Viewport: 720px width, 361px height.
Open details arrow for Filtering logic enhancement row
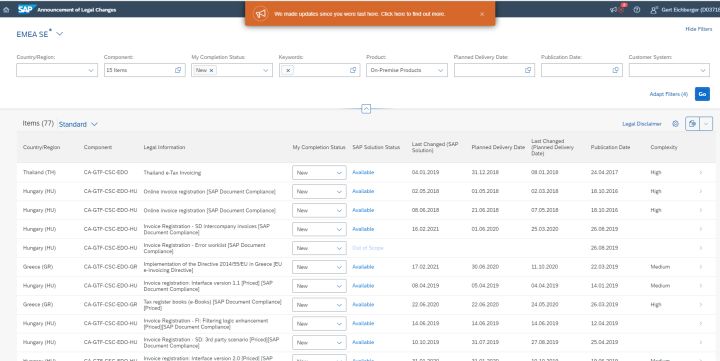[x=701, y=323]
